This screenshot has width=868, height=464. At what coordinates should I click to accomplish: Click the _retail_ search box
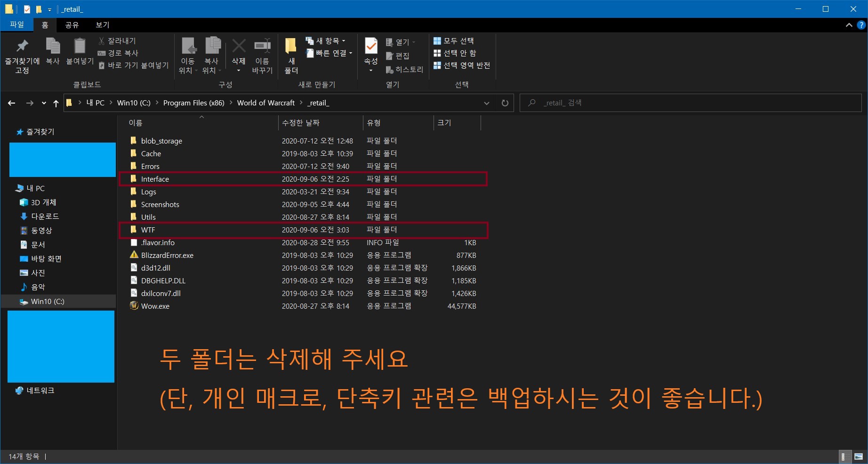click(x=691, y=103)
